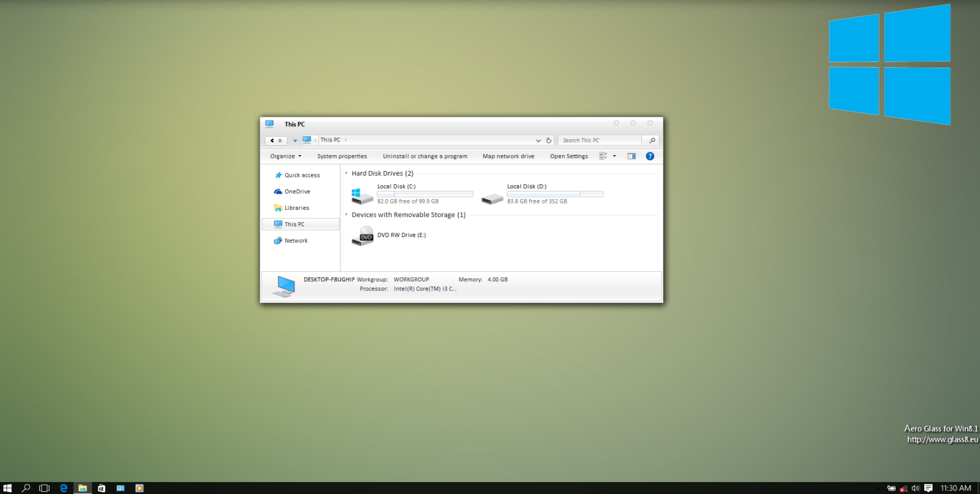Click the network disconnected tray icon
The height and width of the screenshot is (494, 980).
pos(904,488)
